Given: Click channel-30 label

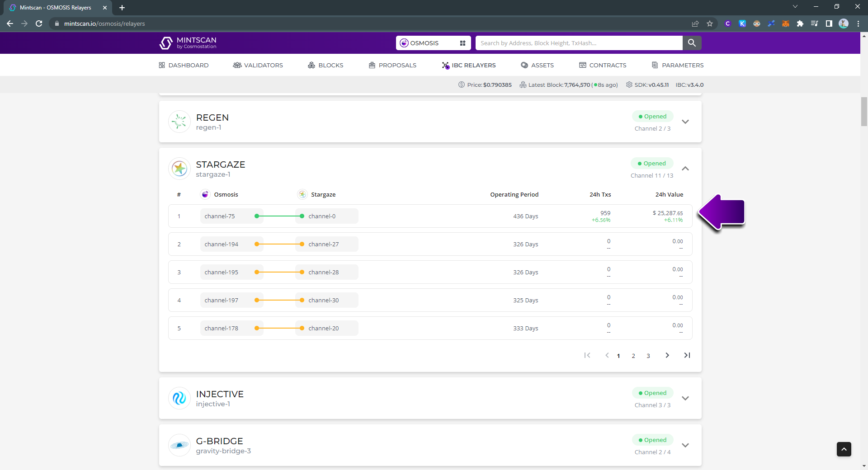Looking at the screenshot, I should coord(323,300).
